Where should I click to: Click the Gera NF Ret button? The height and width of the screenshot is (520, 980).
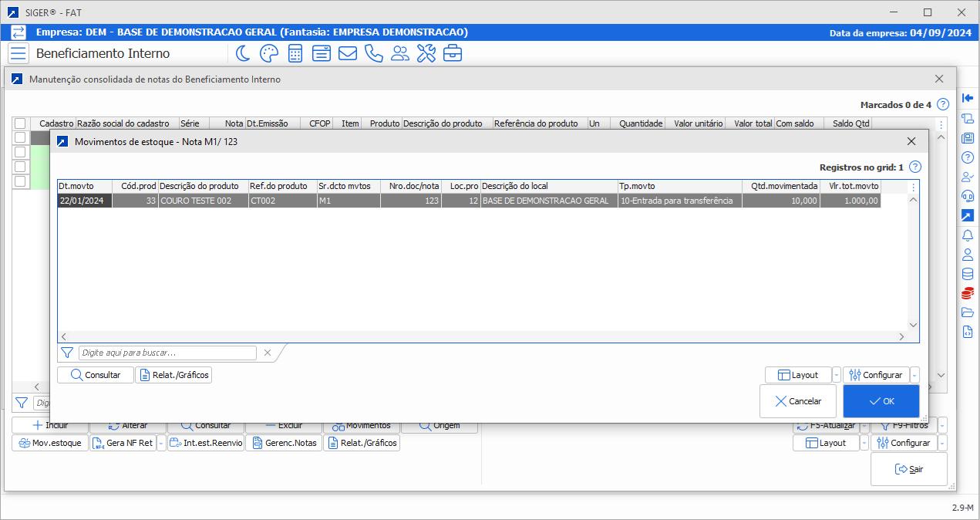pos(123,443)
